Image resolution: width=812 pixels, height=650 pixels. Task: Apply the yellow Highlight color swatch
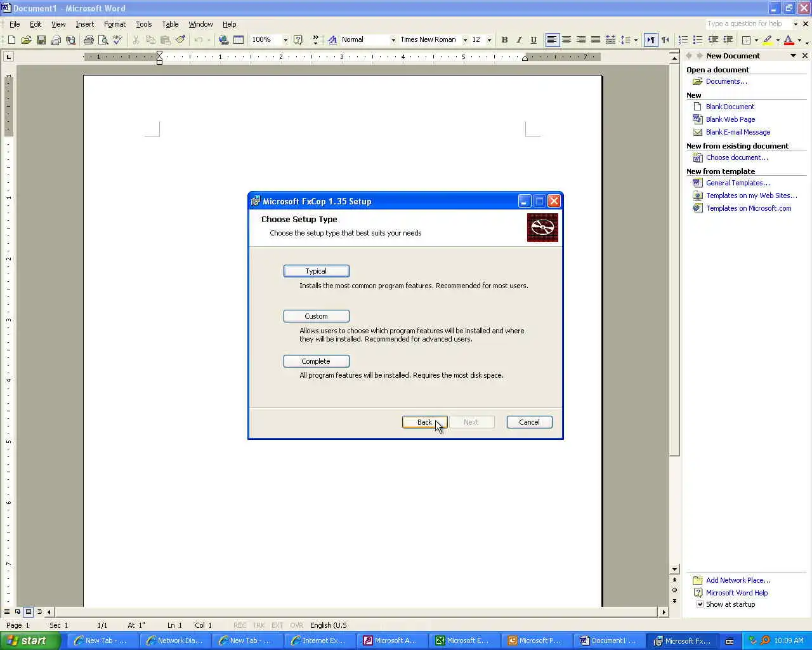(x=768, y=40)
